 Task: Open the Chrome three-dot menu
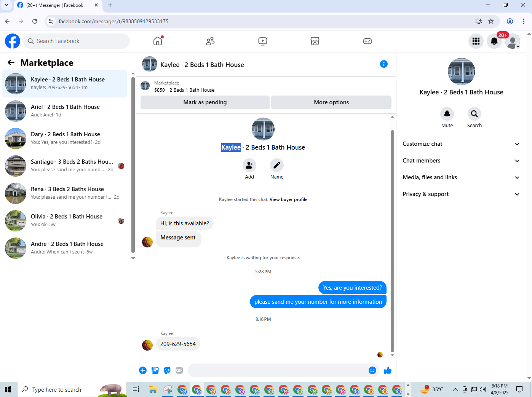tap(524, 21)
